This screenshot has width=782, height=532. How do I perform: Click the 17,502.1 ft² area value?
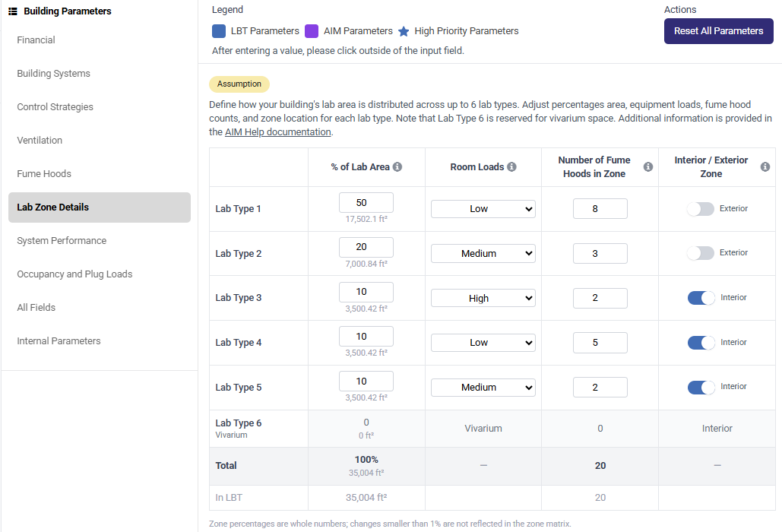click(x=366, y=219)
